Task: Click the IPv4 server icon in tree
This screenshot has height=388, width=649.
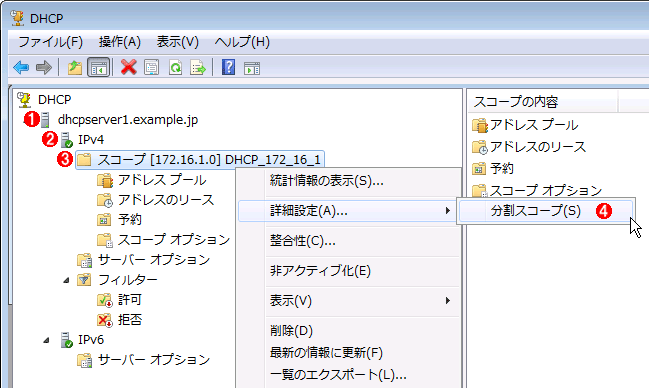Action: pyautogui.click(x=66, y=140)
